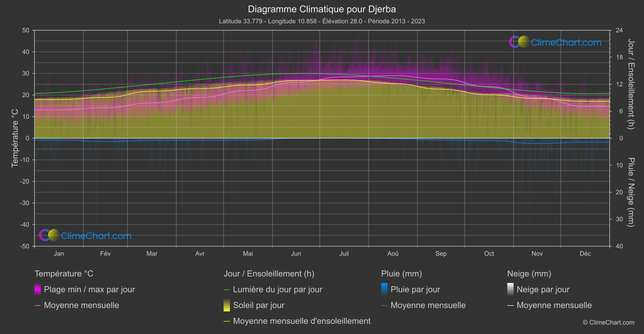This screenshot has height=334, width=644.
Task: Click the 'Oct' month label
Action: pyautogui.click(x=489, y=253)
